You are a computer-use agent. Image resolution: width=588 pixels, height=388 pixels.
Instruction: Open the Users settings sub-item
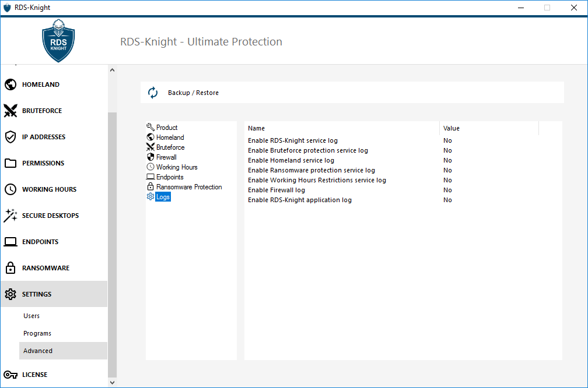pyautogui.click(x=63, y=316)
